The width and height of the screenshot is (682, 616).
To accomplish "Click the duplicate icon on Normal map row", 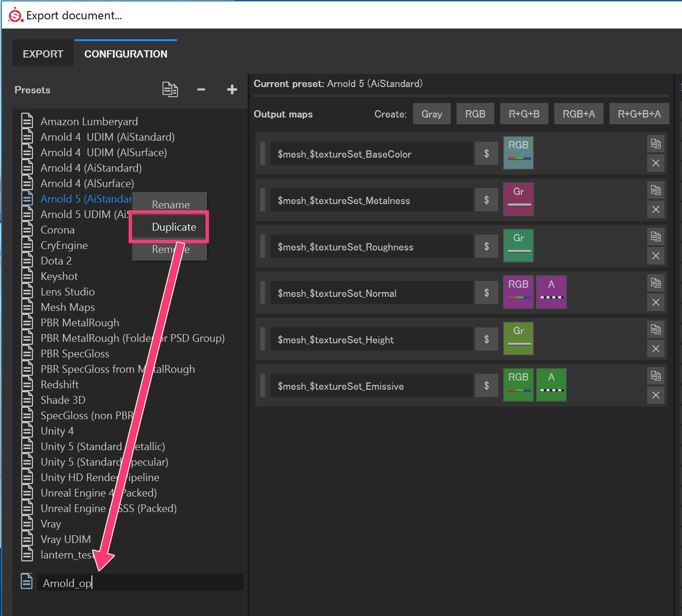I will click(656, 283).
